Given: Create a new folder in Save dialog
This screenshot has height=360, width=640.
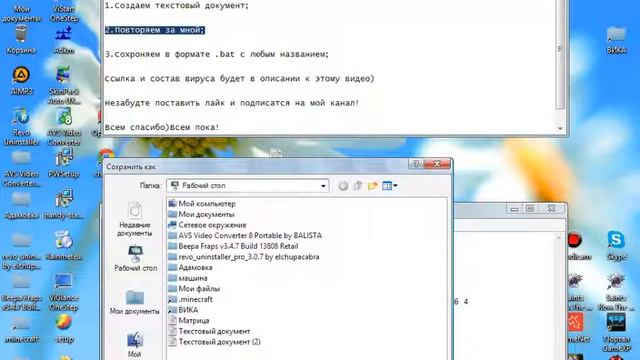Looking at the screenshot, I should (x=372, y=186).
